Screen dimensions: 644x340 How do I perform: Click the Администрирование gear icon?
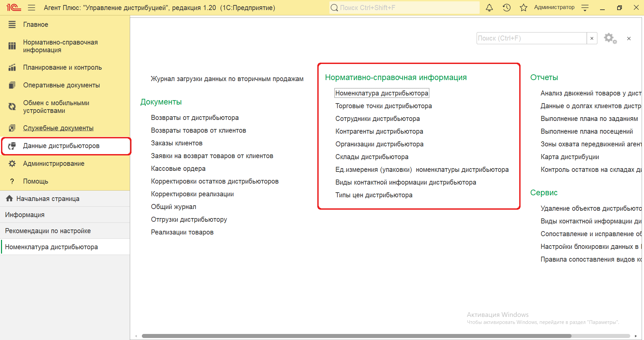pos(12,163)
